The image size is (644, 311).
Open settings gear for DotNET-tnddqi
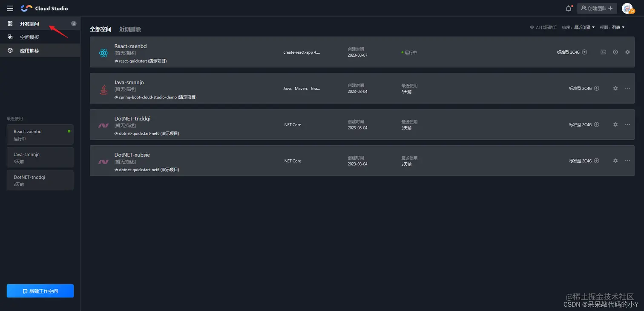click(615, 124)
